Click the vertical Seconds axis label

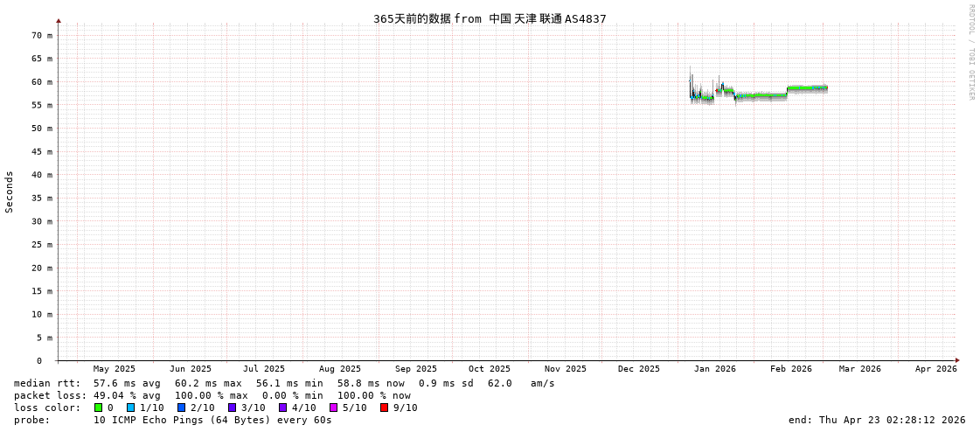click(10, 192)
